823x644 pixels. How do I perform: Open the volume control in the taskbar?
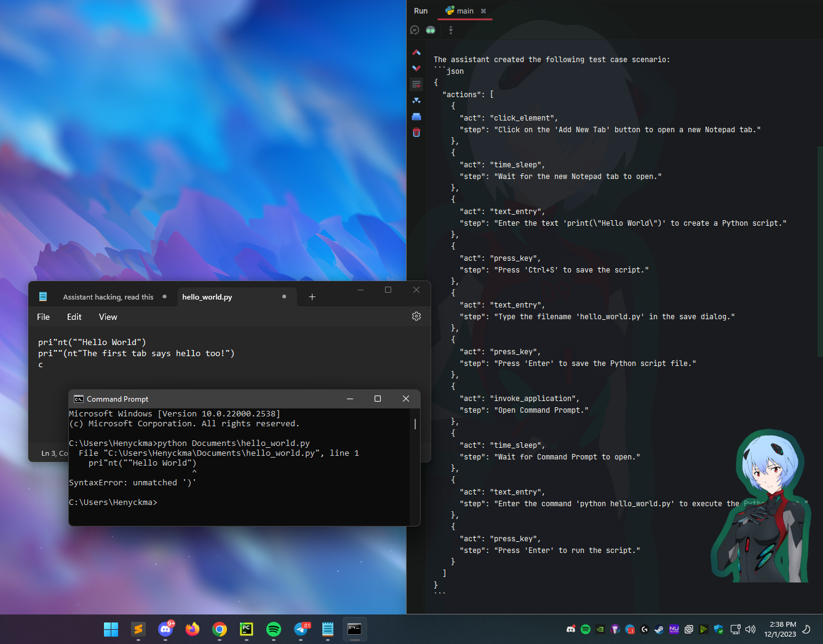click(x=750, y=629)
